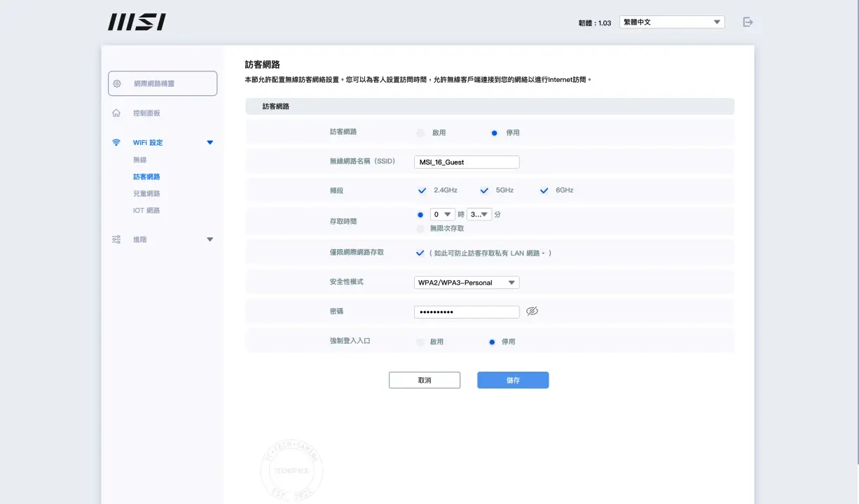This screenshot has width=859, height=504.
Task: Click the 取消 cancel button
Action: tap(425, 380)
